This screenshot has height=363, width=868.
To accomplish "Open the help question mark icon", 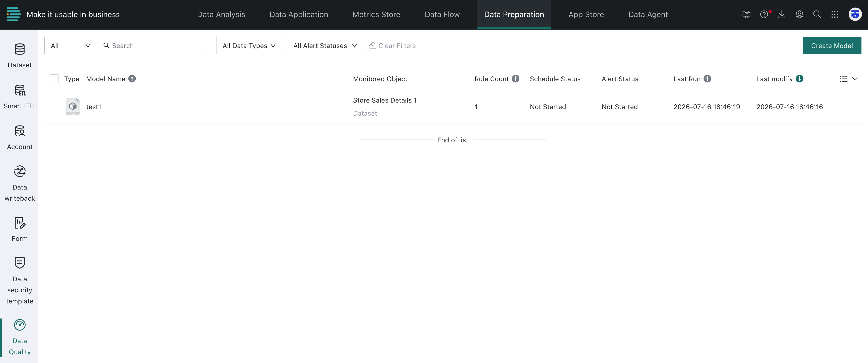I will pyautogui.click(x=764, y=15).
